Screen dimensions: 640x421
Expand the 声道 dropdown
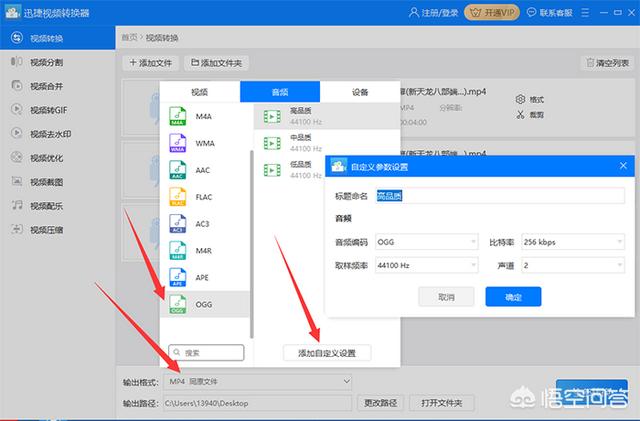click(x=573, y=265)
